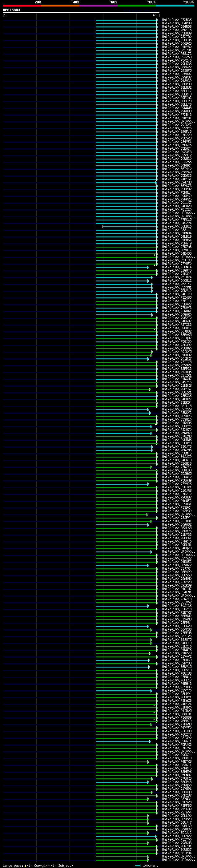Click the UniRef100_A7XB36 hit label
Screen dimensions: 197x868
click(x=177, y=20)
